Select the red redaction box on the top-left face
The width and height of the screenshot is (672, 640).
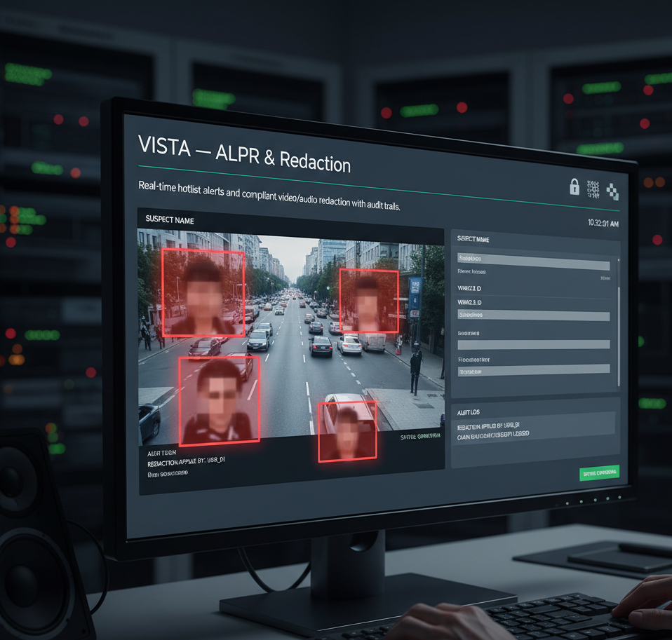(203, 293)
